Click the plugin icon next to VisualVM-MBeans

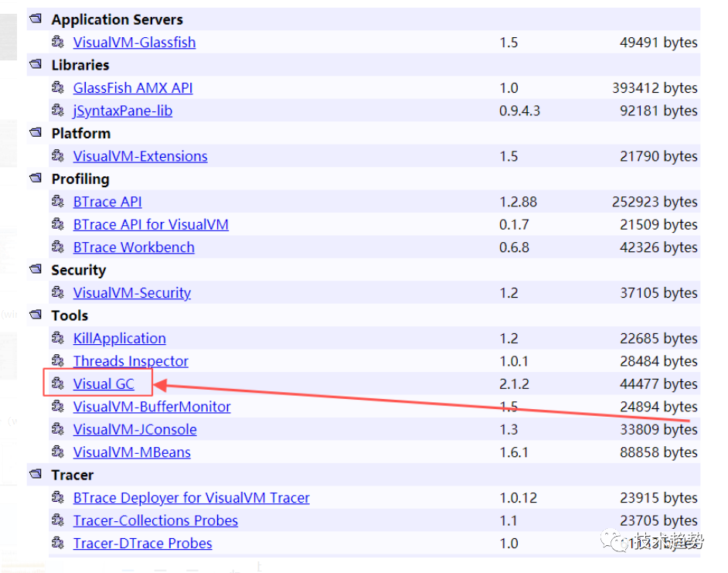[58, 452]
